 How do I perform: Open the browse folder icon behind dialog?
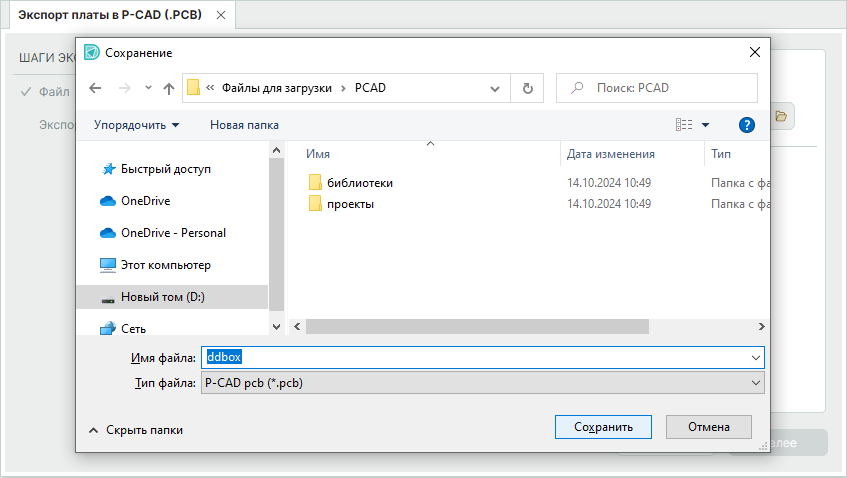pyautogui.click(x=781, y=117)
